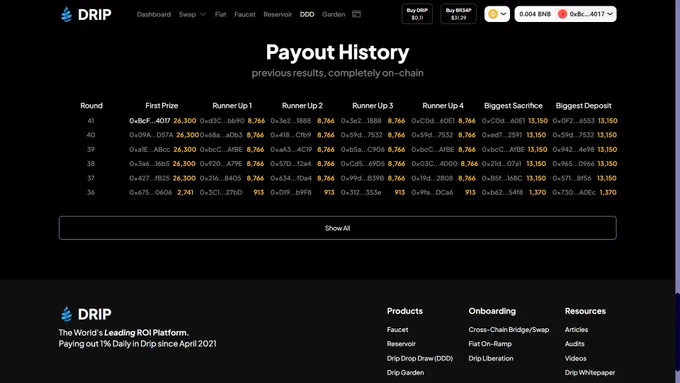The image size is (680, 383).
Task: Click round 36 Biggest Deposit address 0x730...A0Ec
Action: pyautogui.click(x=574, y=192)
